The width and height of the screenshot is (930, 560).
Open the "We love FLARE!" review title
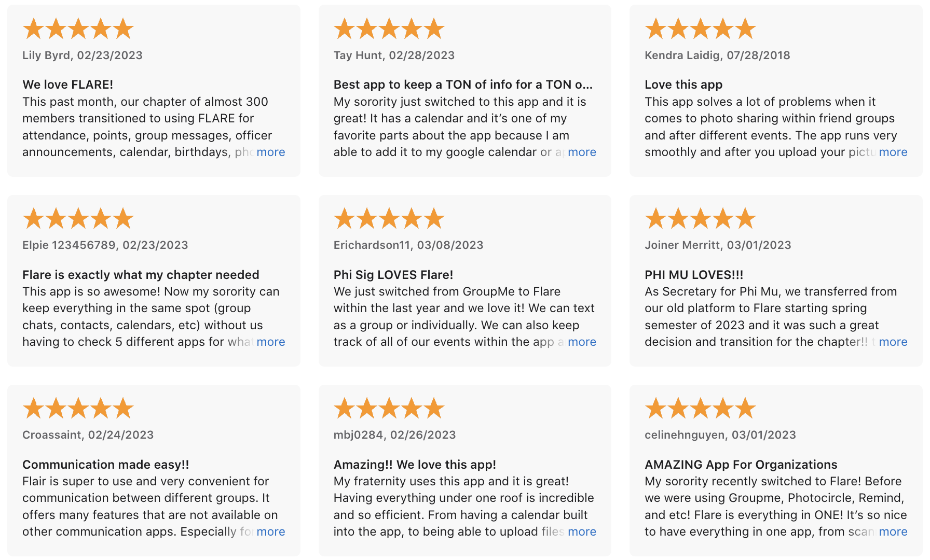68,85
